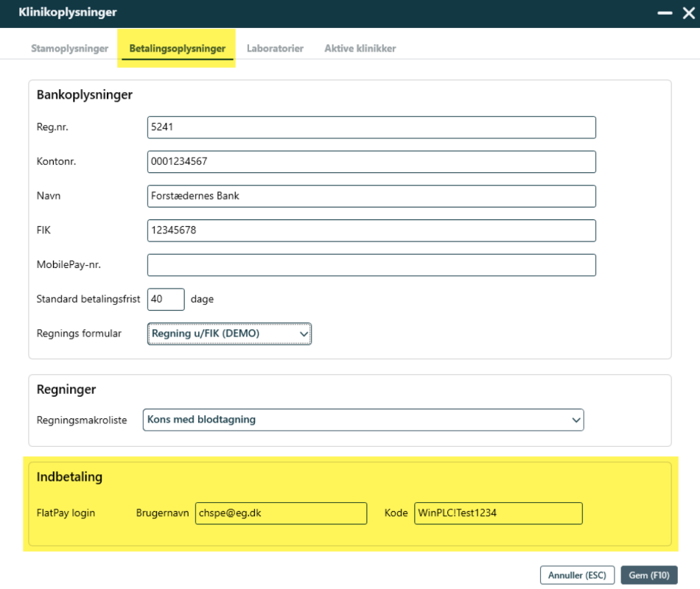The width and height of the screenshot is (700, 589).
Task: Go to the Aktive klinikker tab
Action: pyautogui.click(x=360, y=49)
